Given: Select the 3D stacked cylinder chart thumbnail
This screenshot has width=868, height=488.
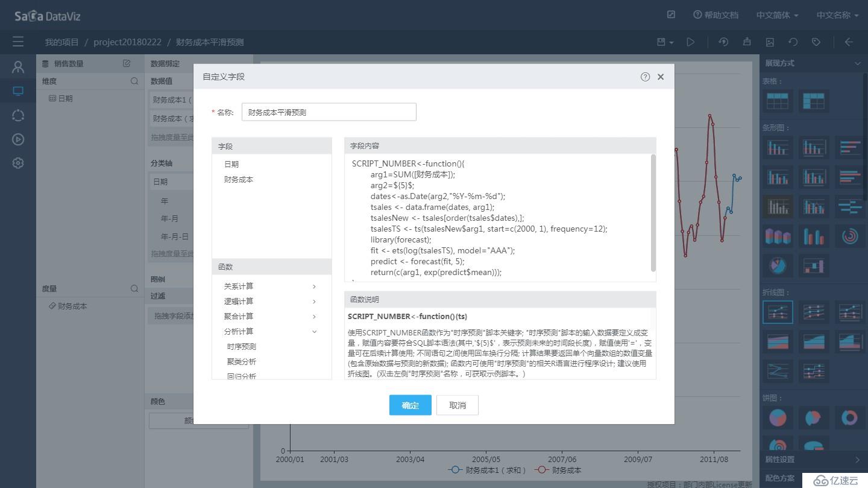Looking at the screenshot, I should click(778, 236).
